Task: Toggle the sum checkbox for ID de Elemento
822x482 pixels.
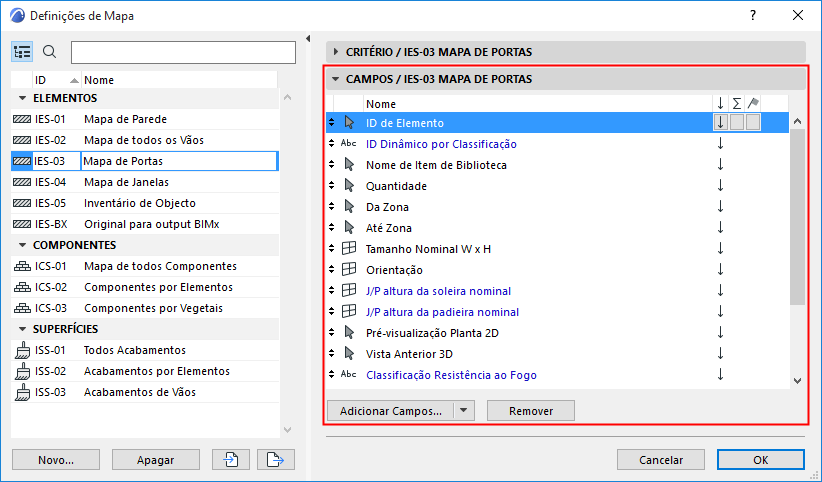Action: [736, 122]
